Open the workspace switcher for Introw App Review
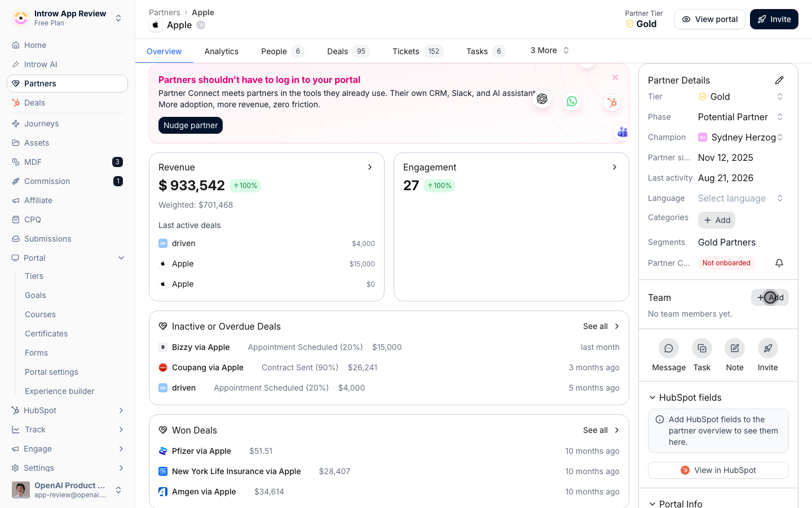 click(x=67, y=18)
